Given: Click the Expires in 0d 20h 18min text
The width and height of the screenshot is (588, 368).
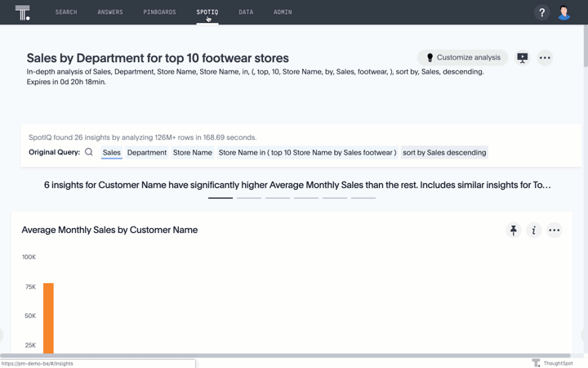Looking at the screenshot, I should click(x=66, y=82).
